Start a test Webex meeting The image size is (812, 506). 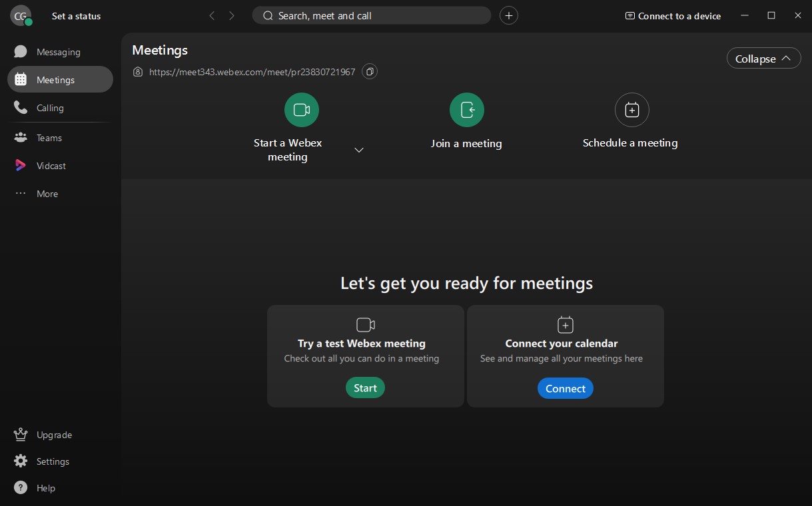(x=365, y=387)
